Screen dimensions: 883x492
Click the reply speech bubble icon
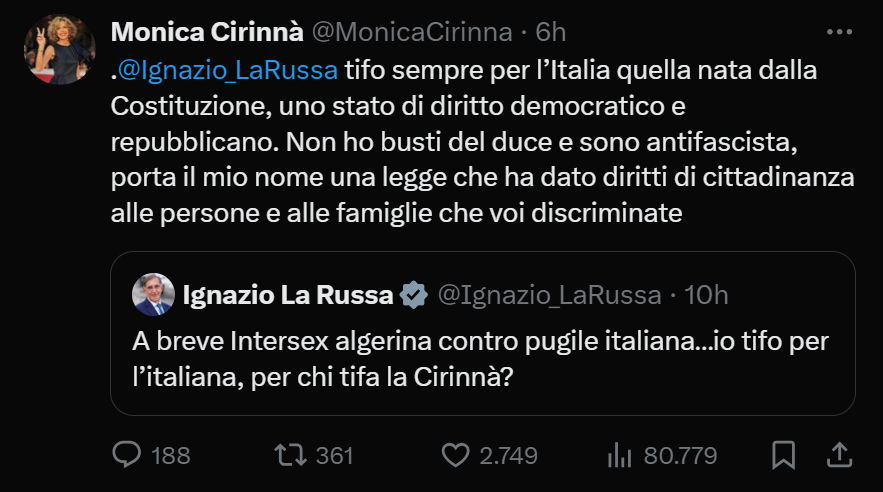(x=126, y=456)
